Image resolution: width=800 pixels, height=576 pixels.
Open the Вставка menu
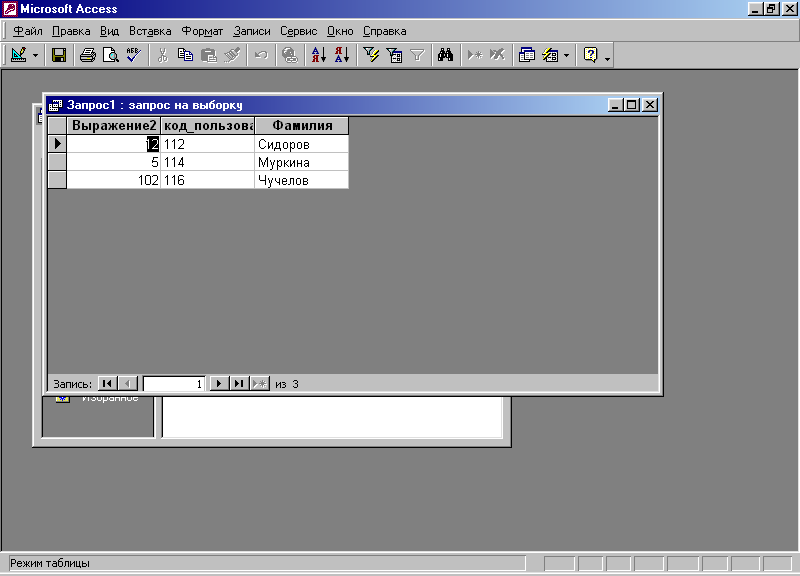(x=150, y=31)
